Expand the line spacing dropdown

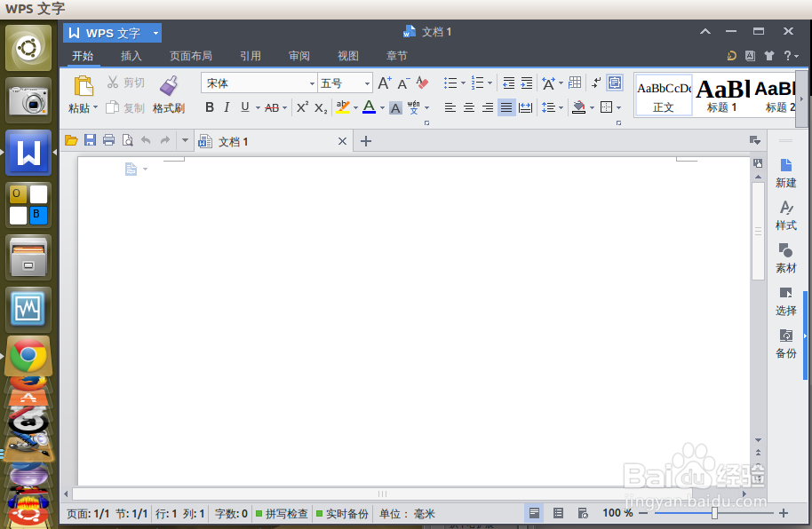click(x=561, y=107)
